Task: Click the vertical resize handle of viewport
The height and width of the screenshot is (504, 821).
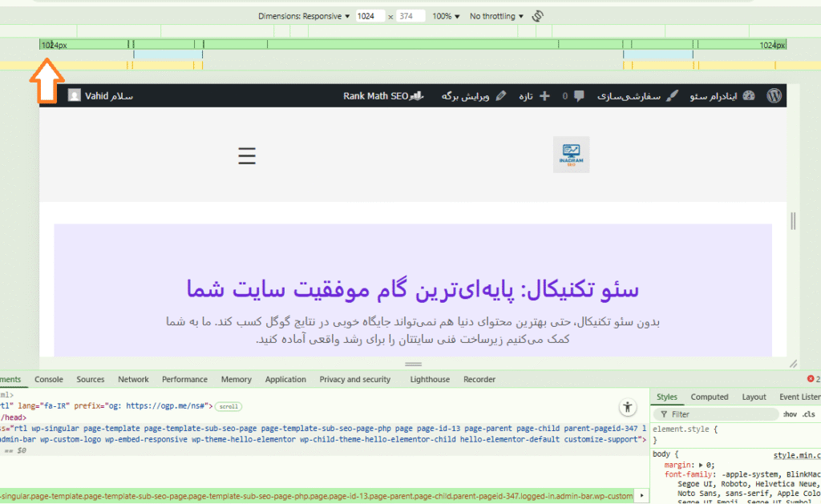Action: pyautogui.click(x=793, y=221)
